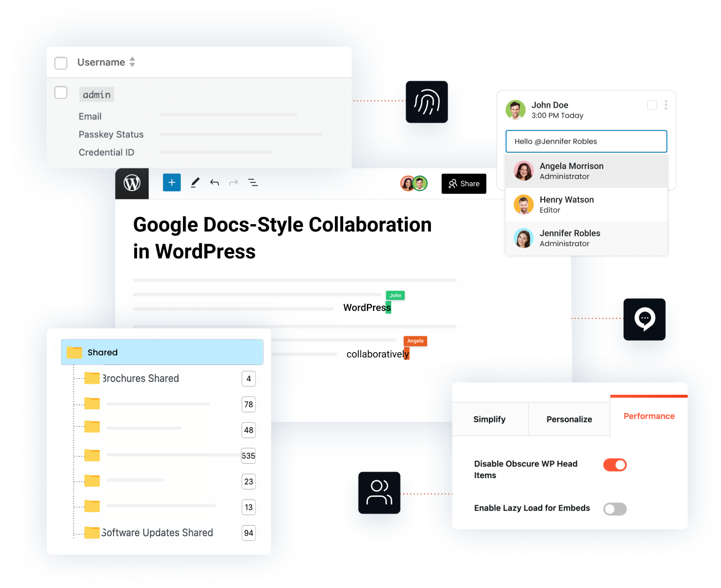Switch to the Personalize tab
721x588 pixels.
[569, 419]
